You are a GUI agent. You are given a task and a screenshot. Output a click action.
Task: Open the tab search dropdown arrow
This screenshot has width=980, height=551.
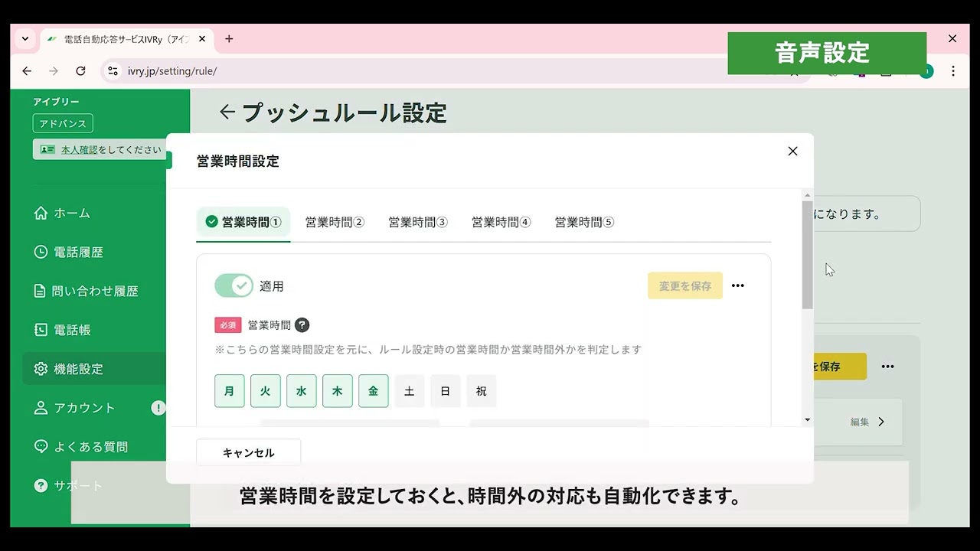point(25,39)
